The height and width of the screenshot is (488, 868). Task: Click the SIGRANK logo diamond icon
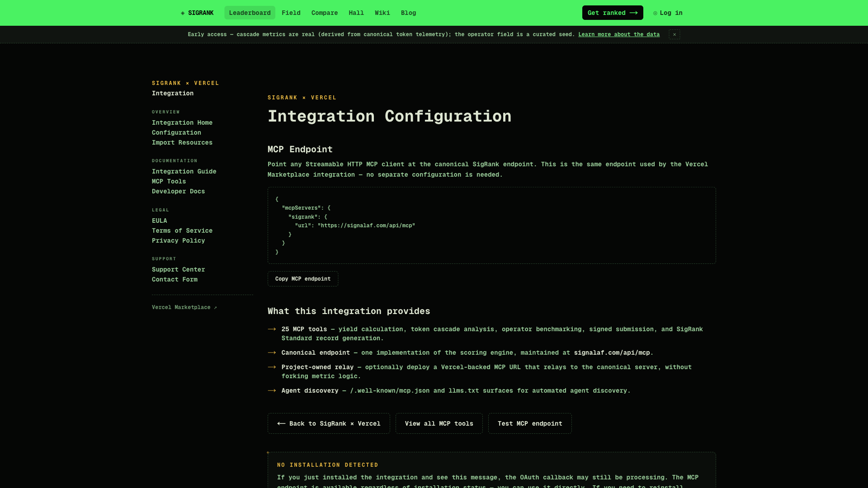point(183,13)
